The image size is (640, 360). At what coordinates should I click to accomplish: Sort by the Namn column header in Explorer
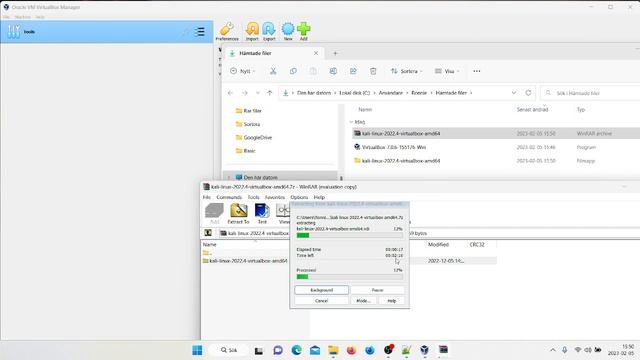point(365,109)
